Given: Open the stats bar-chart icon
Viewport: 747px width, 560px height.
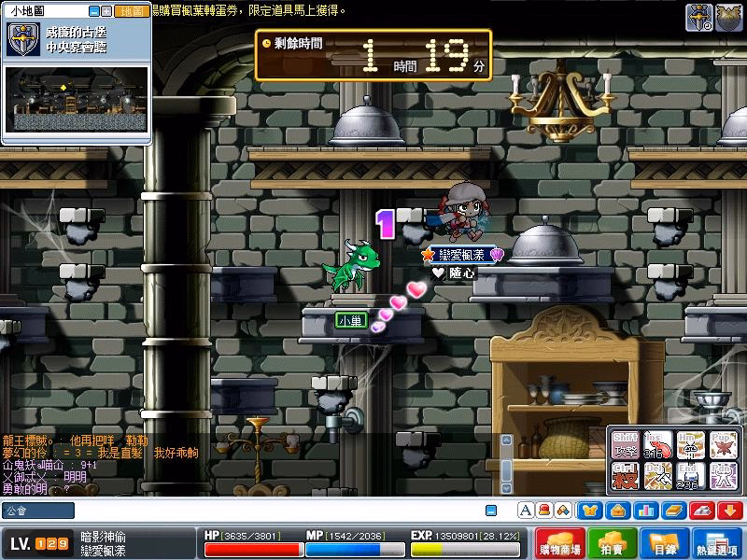Looking at the screenshot, I should coord(645,511).
